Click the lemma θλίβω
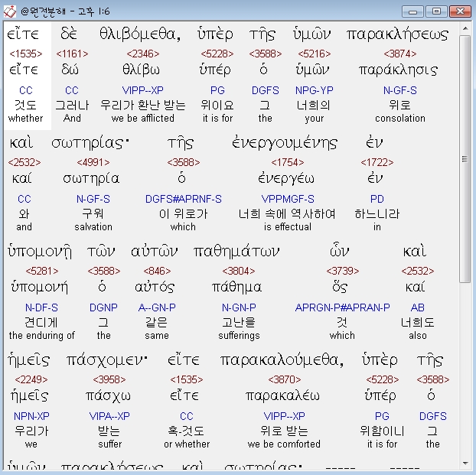476x475 pixels. point(141,70)
